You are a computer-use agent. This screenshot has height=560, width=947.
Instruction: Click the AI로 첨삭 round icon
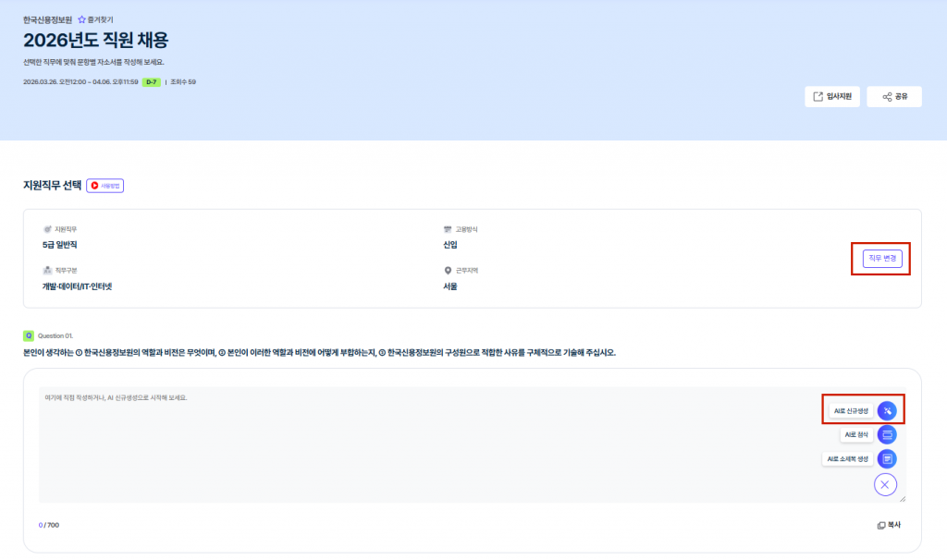887,434
